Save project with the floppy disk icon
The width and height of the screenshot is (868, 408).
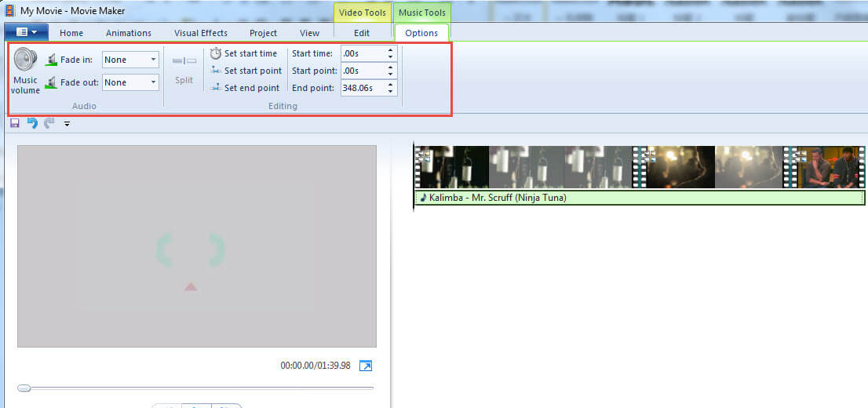coord(15,123)
